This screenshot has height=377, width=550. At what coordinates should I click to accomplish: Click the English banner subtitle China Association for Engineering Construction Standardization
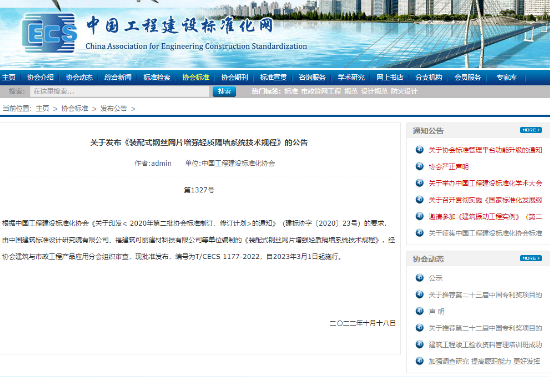click(x=196, y=46)
